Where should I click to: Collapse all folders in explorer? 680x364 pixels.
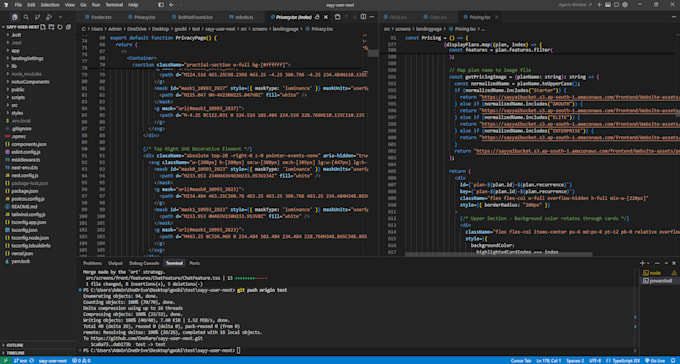pos(68,27)
